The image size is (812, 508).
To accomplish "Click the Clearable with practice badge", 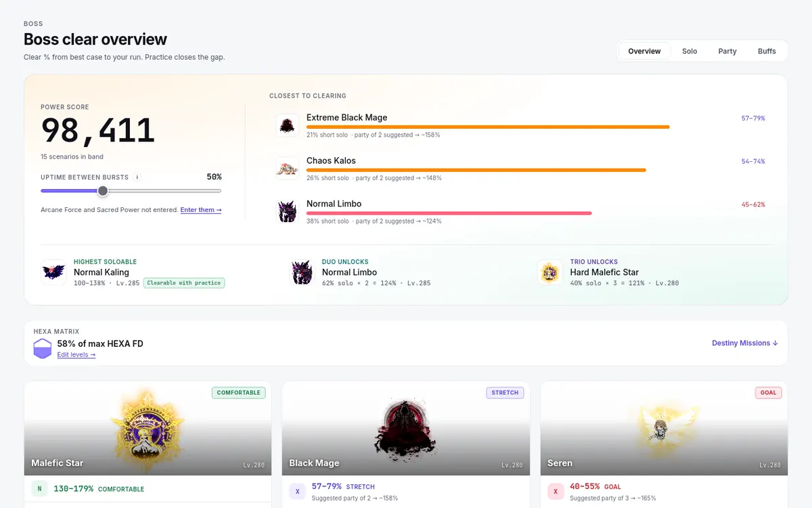I will pos(184,282).
